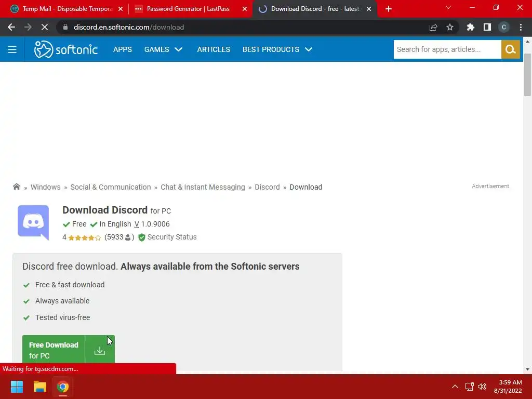Open Chrome extensions puzzle icon
Screen dimensions: 532x399
[470, 27]
